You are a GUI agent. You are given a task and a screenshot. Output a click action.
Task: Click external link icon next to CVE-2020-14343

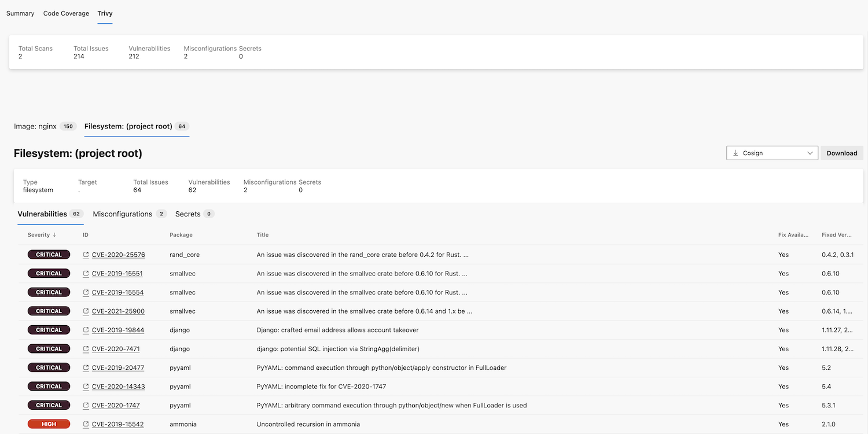pos(87,387)
